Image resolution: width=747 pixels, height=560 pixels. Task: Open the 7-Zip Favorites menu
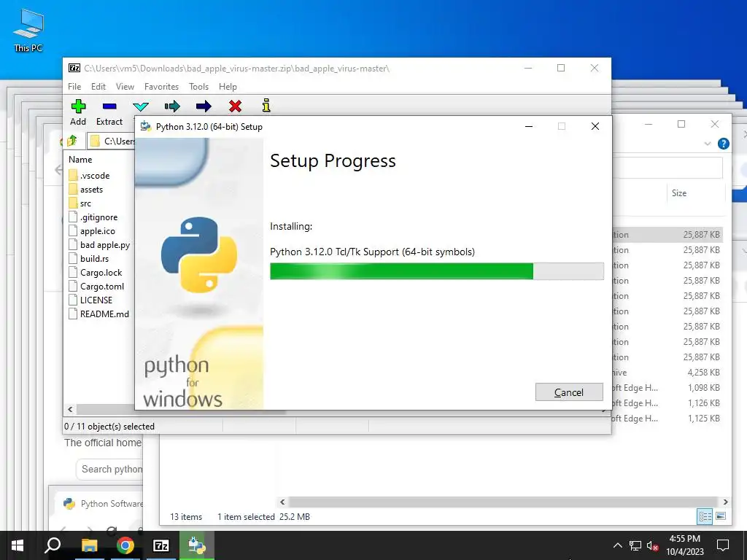click(x=161, y=87)
